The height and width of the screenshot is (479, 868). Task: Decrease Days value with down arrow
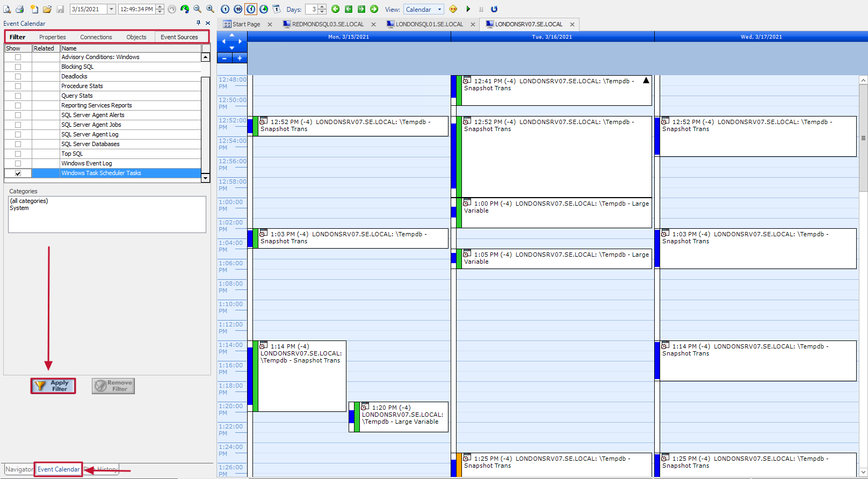[322, 12]
